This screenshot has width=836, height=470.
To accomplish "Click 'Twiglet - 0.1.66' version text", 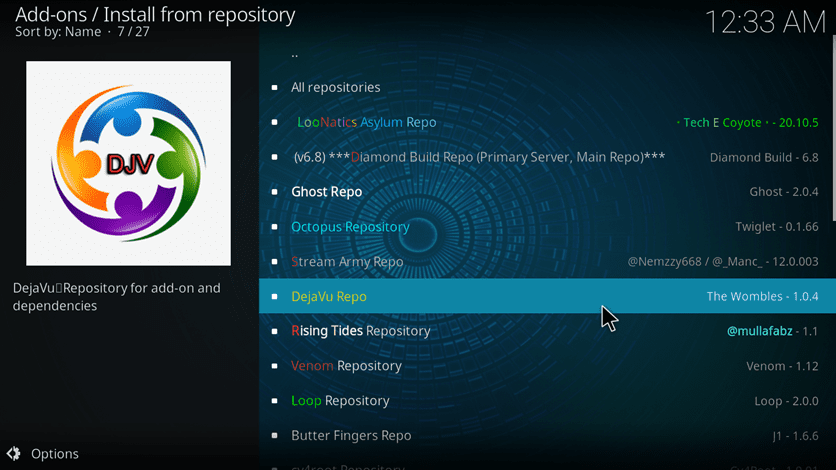I will click(777, 227).
